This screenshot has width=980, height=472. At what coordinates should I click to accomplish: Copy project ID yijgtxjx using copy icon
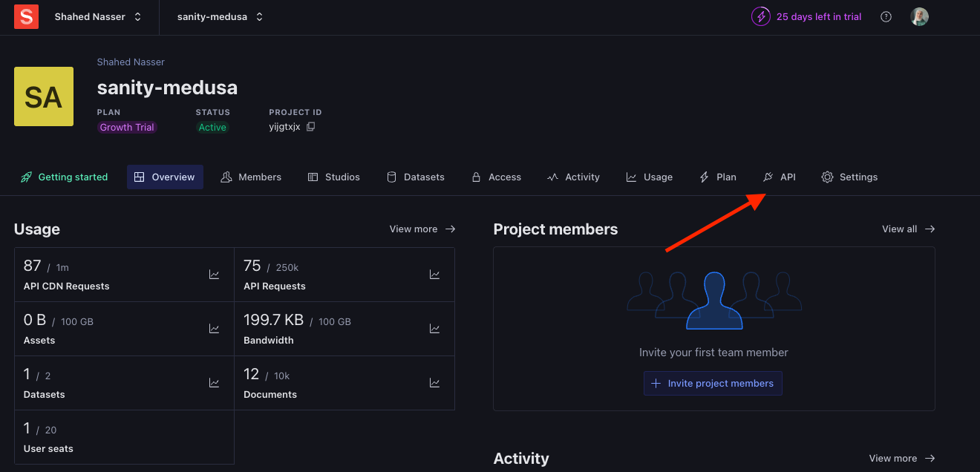(x=311, y=127)
